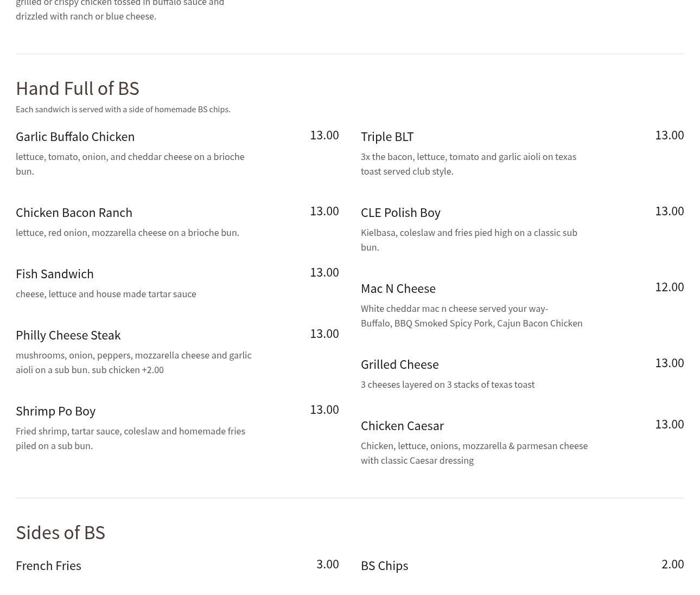
Task: Click the 2.00 BS Chips price
Action: [672, 564]
